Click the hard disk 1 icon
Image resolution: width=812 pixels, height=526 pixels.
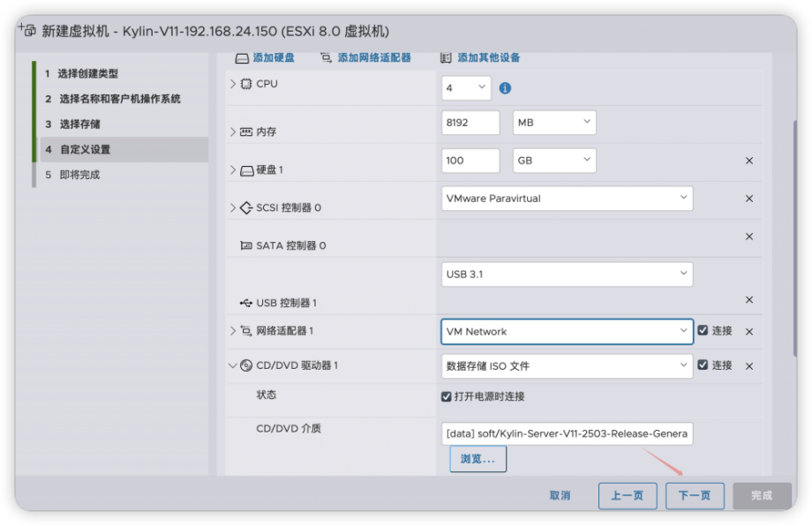pyautogui.click(x=247, y=170)
